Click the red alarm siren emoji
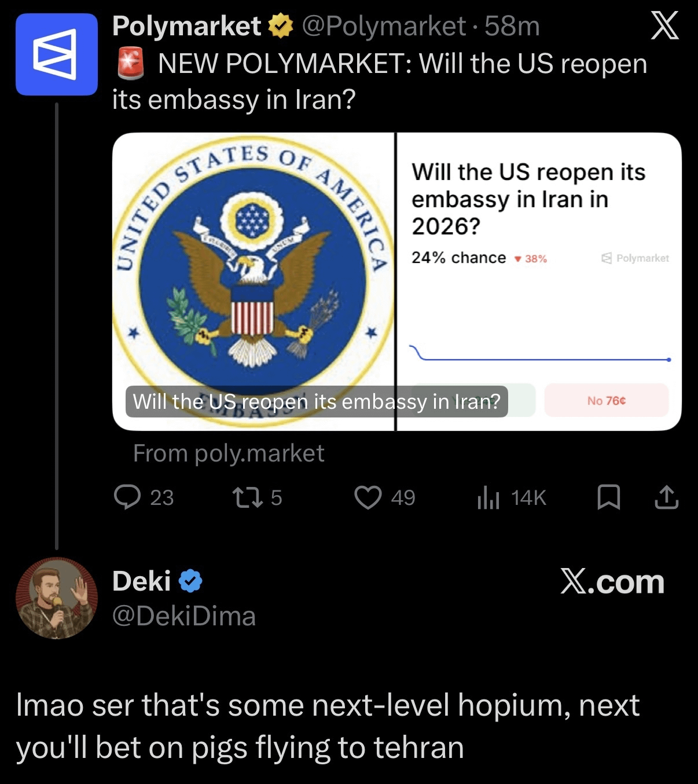Viewport: 698px width, 784px height. 131,64
